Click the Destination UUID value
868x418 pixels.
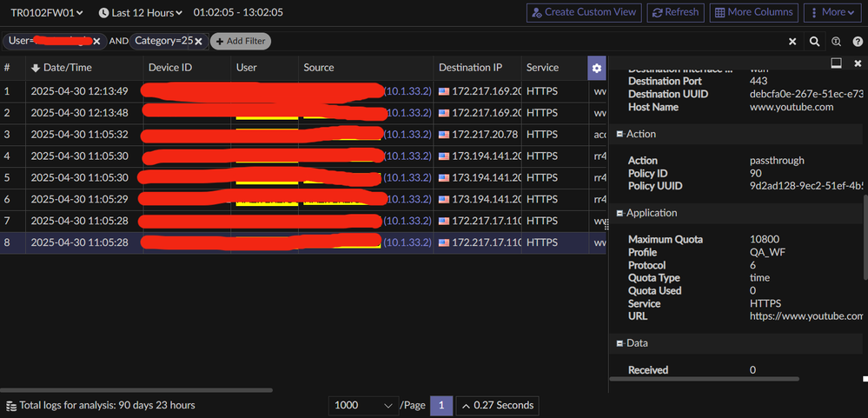806,94
